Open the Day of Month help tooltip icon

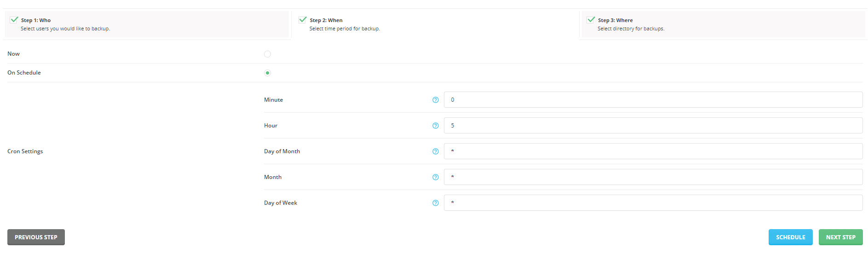point(435,151)
